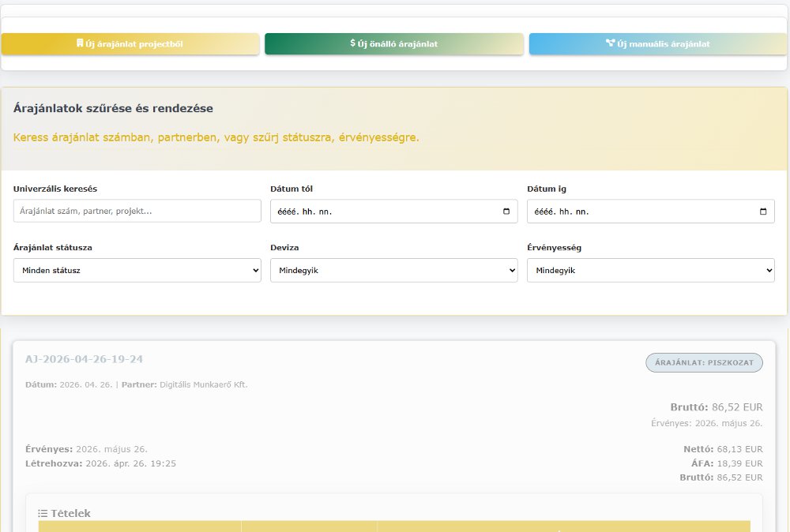Click the ÁRAJÁNLAT: PISZKOZAT status badge
This screenshot has height=532, width=790.
tap(704, 363)
